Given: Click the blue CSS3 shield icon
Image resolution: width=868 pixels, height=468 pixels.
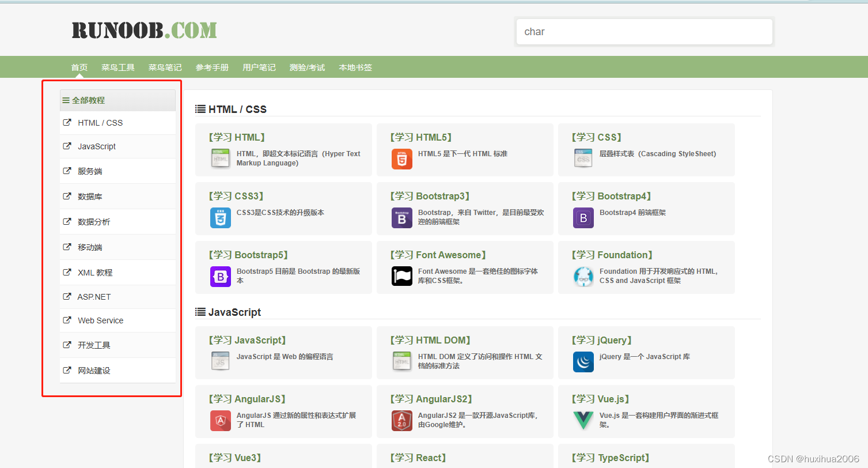Looking at the screenshot, I should pyautogui.click(x=221, y=218).
